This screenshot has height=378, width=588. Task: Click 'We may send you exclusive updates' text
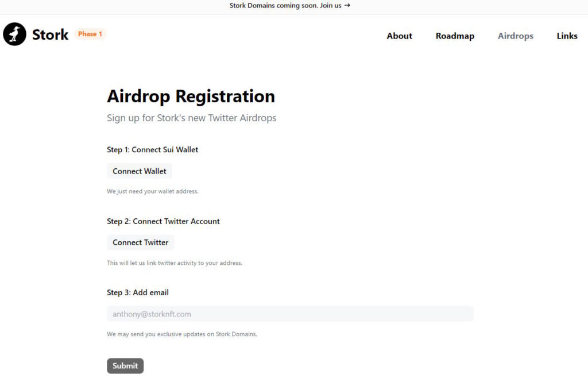point(182,334)
